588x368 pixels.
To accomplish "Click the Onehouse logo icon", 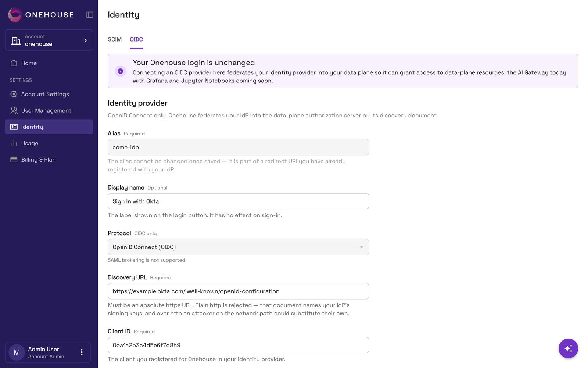I will [15, 15].
